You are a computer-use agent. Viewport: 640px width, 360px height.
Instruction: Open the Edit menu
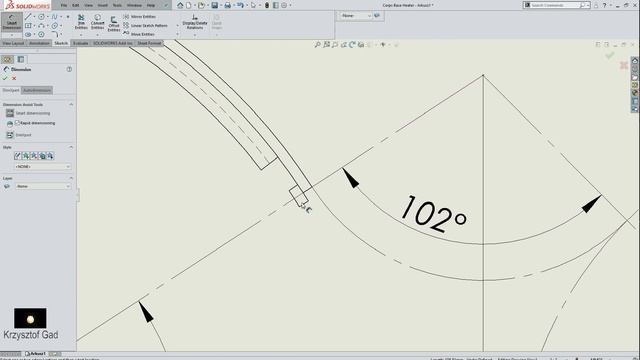click(76, 5)
